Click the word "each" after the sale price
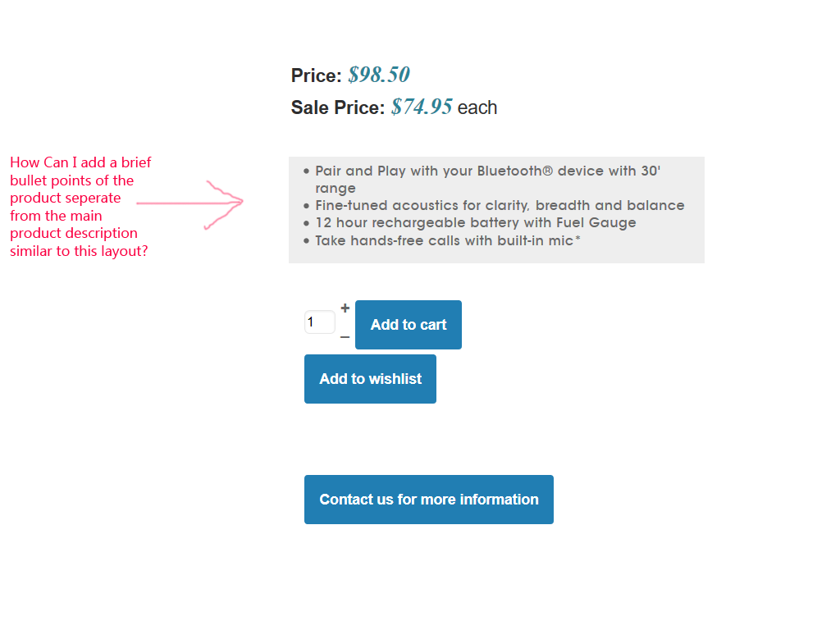The image size is (840, 630). coord(477,108)
